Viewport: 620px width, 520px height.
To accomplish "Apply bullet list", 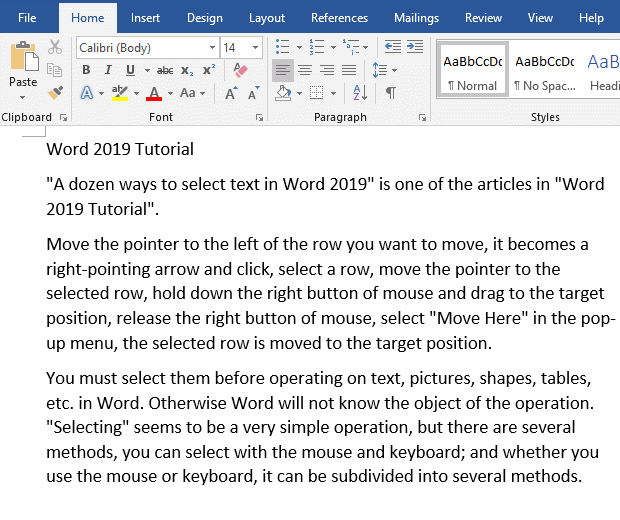I will click(282, 47).
